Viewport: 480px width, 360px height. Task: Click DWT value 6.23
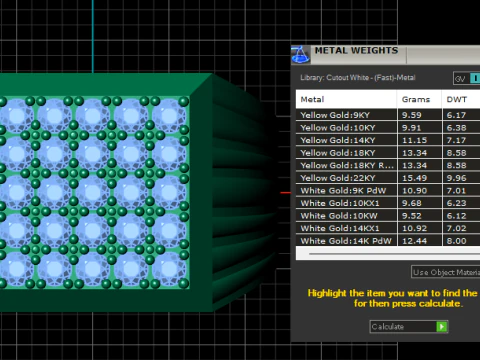456,203
